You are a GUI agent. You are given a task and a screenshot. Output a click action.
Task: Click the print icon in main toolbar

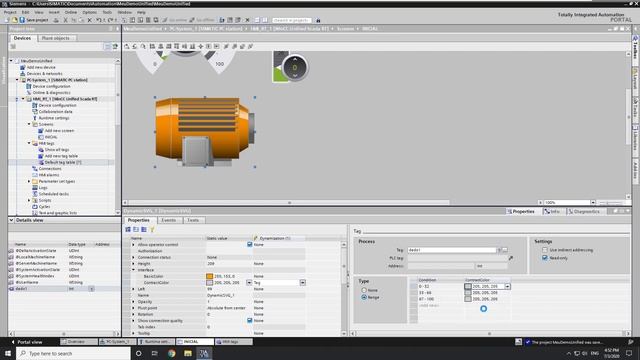[x=56, y=20]
